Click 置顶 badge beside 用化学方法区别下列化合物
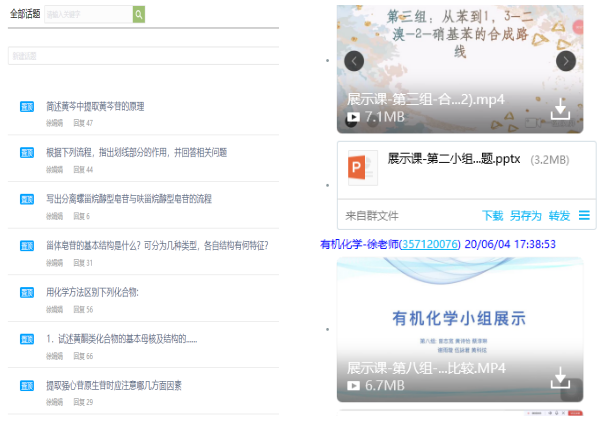Viewport: 608px width, 421px height. click(x=27, y=293)
